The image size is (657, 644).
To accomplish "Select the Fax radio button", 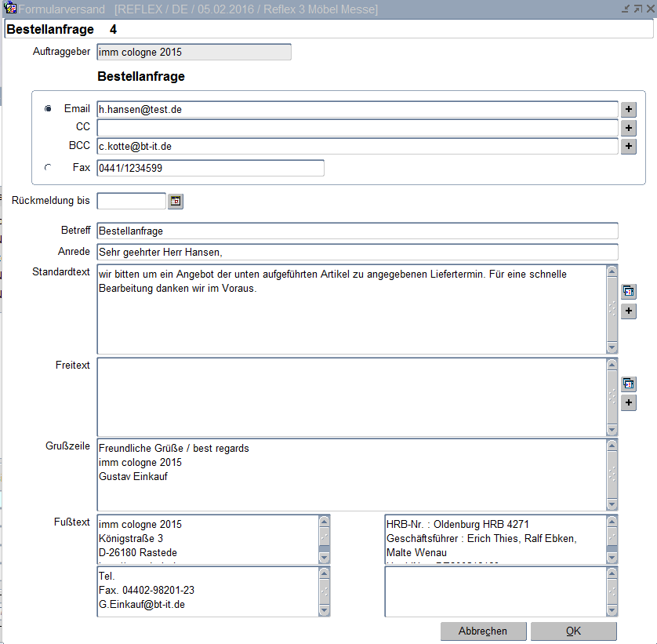I will click(49, 167).
